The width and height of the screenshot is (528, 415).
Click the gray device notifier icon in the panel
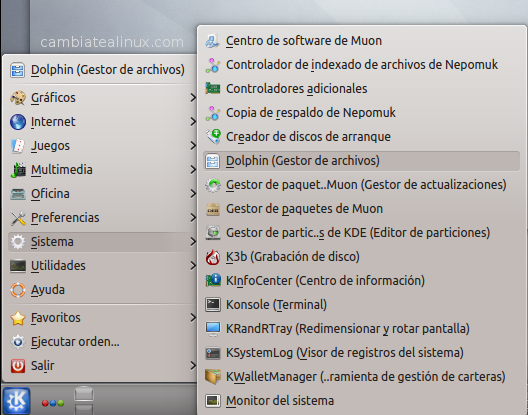pos(84,400)
